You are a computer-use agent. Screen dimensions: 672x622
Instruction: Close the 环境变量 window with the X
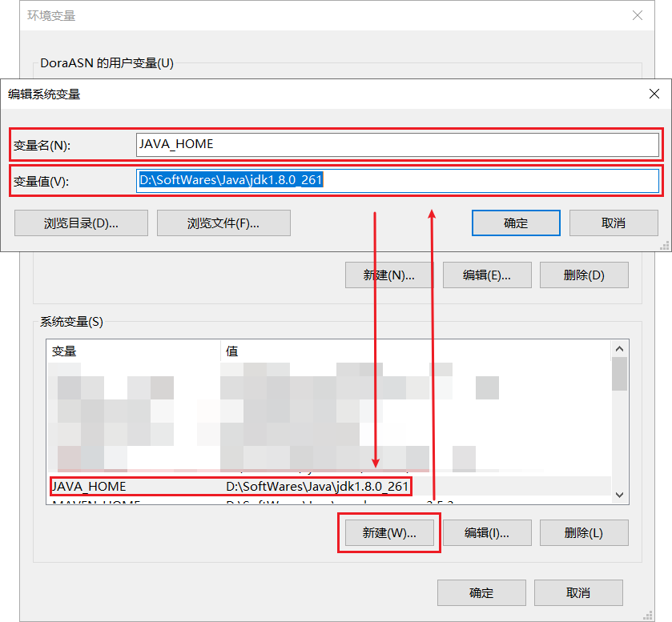point(638,15)
